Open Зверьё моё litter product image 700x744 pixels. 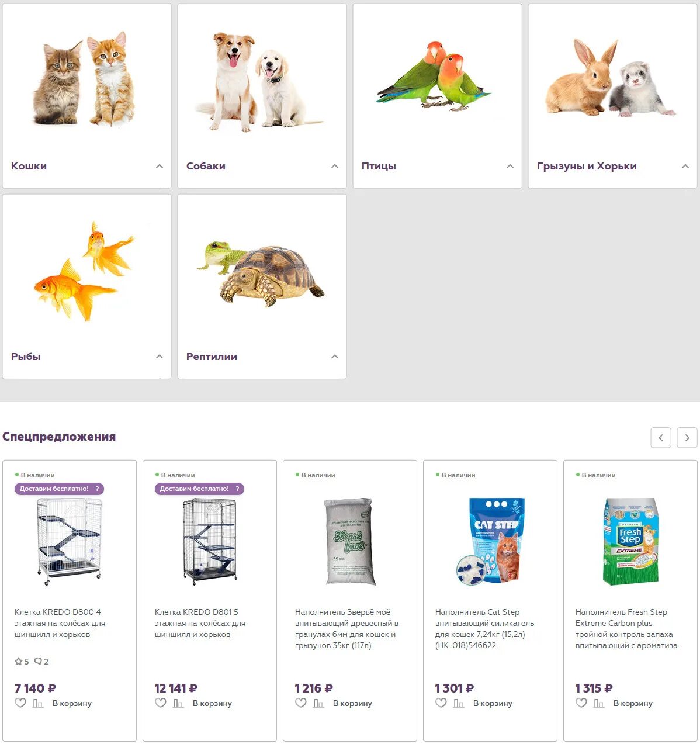click(x=349, y=541)
